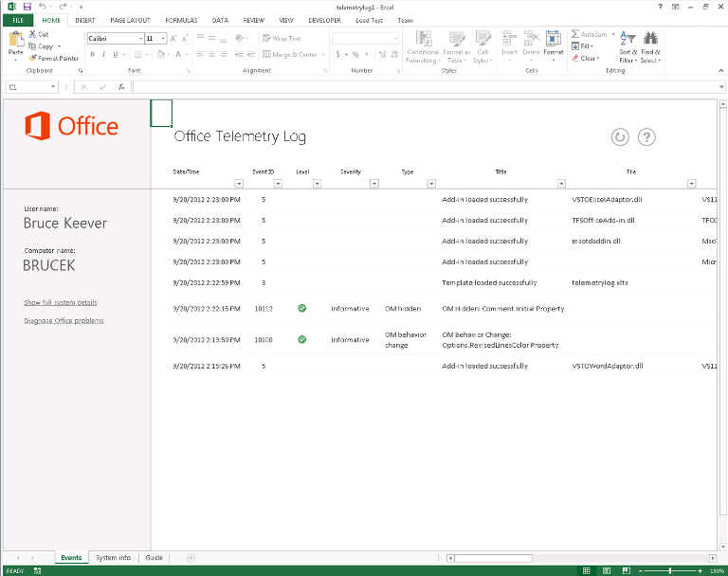Screen dimensions: 728x576
Task: Switch to the PAGE LAYOUT ribbon tab
Action: point(130,21)
